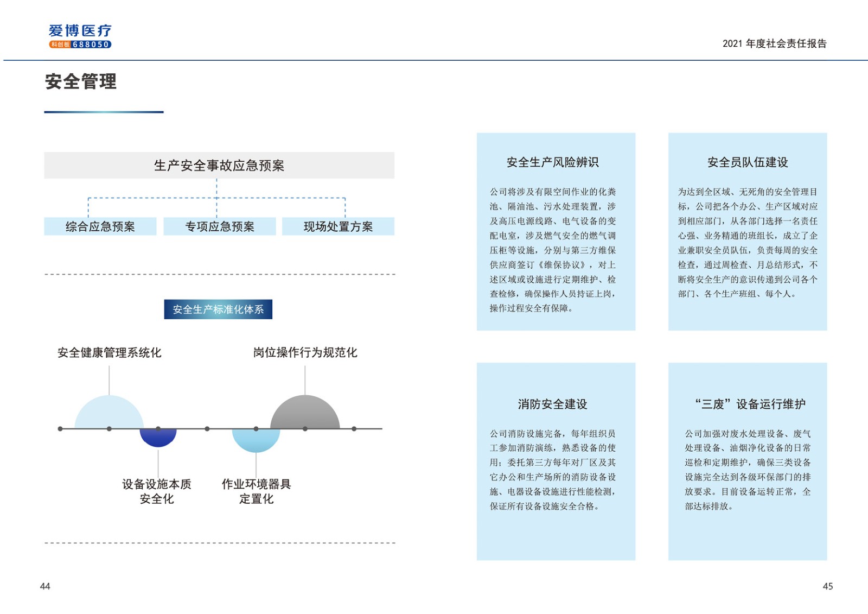
Task: Click the light blue semicircle on the timeline
Action: (x=109, y=414)
